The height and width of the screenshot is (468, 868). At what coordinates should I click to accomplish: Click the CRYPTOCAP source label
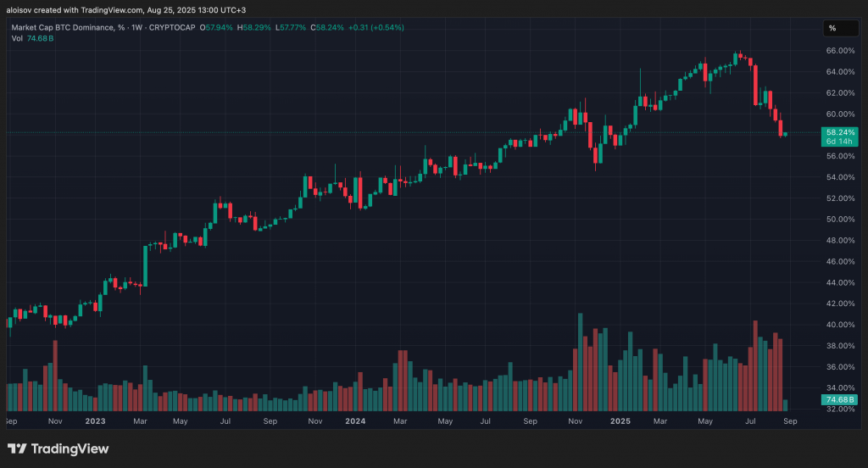coord(172,27)
